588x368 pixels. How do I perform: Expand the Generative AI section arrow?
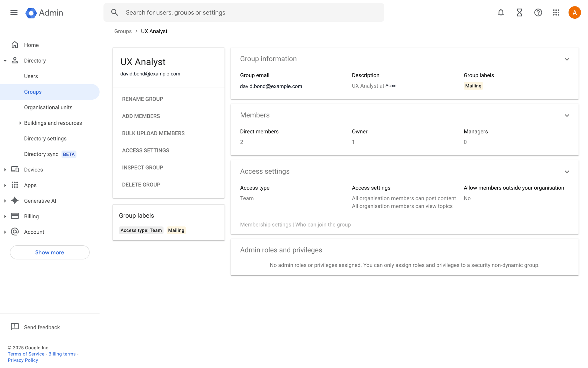5,201
